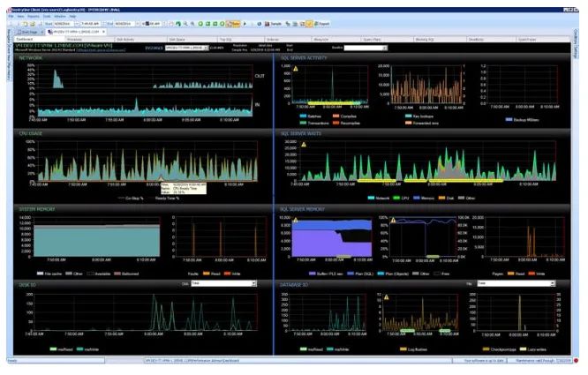Image resolution: width=588 pixels, height=375 pixels.
Task: Open the Instance dropdown in the header
Action: (x=187, y=48)
